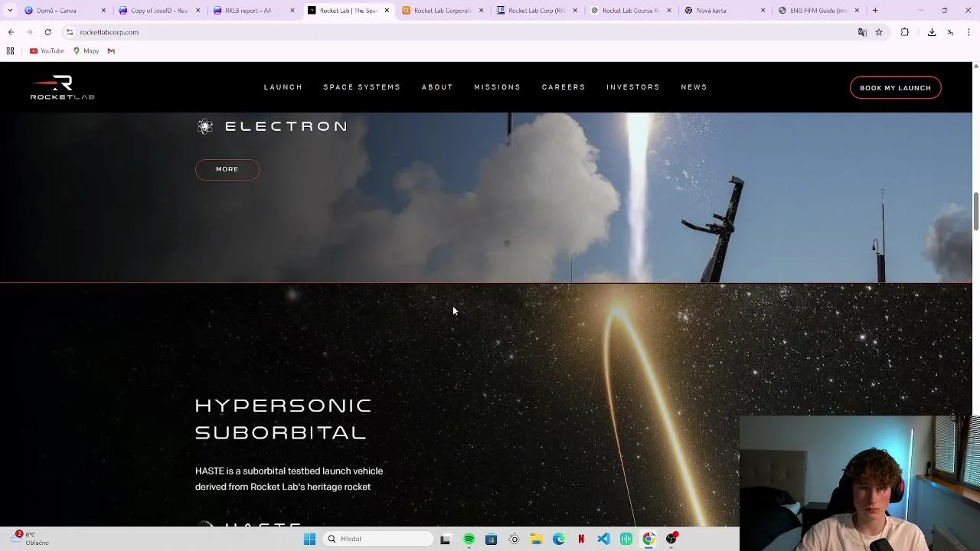Open the MISSIONS navigation item
This screenshot has height=551, width=980.
click(x=498, y=87)
